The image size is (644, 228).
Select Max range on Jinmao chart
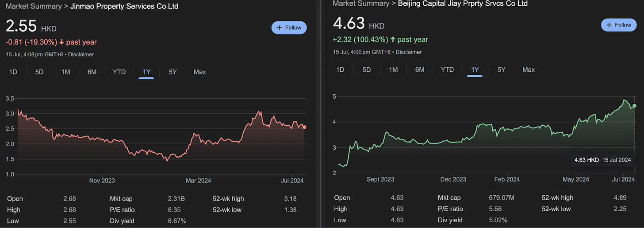[x=200, y=72]
